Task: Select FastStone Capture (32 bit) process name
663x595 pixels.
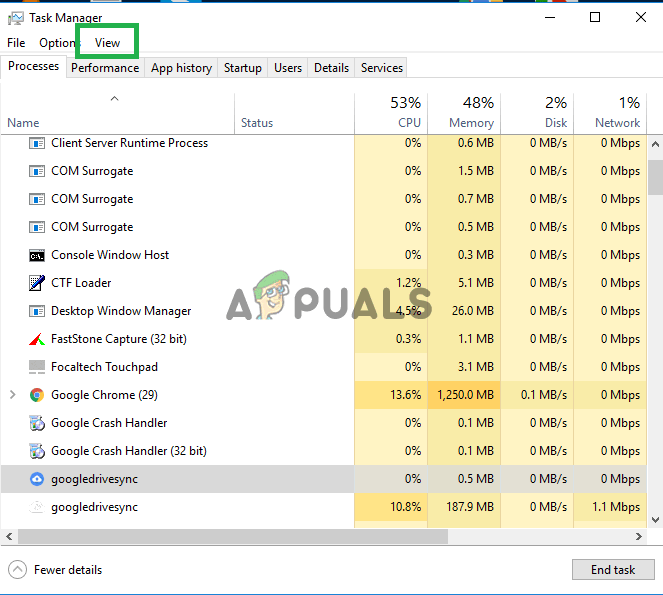Action: (119, 339)
